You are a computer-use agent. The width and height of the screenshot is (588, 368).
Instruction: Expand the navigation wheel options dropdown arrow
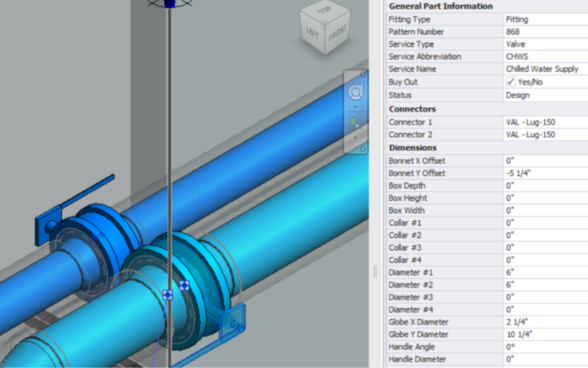(x=355, y=107)
